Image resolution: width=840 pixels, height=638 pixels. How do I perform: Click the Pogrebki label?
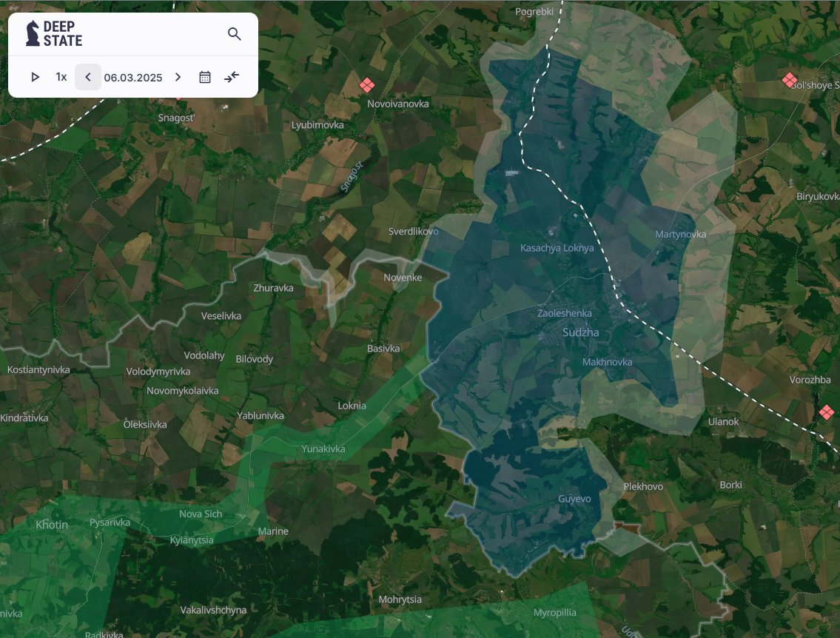[x=534, y=12]
